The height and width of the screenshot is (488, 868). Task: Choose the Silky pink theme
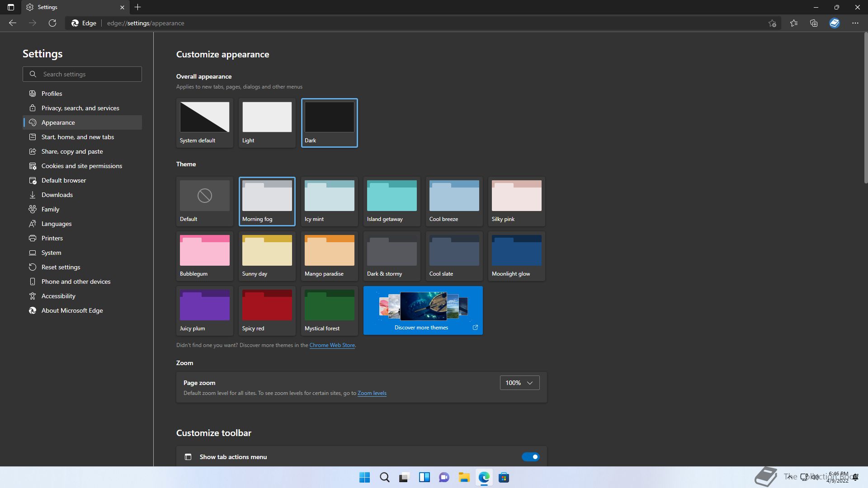517,202
